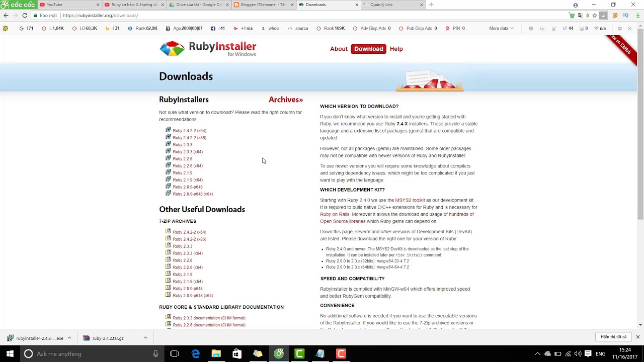Expand ruby-2.4.2.tar.gz download options arrow
This screenshot has height=362, width=644.
tap(145, 338)
